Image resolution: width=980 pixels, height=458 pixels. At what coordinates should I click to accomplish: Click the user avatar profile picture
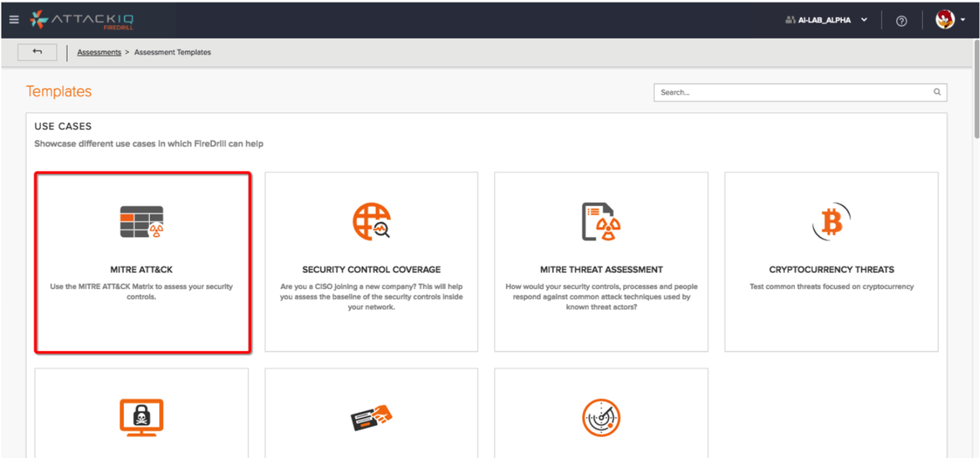[945, 20]
